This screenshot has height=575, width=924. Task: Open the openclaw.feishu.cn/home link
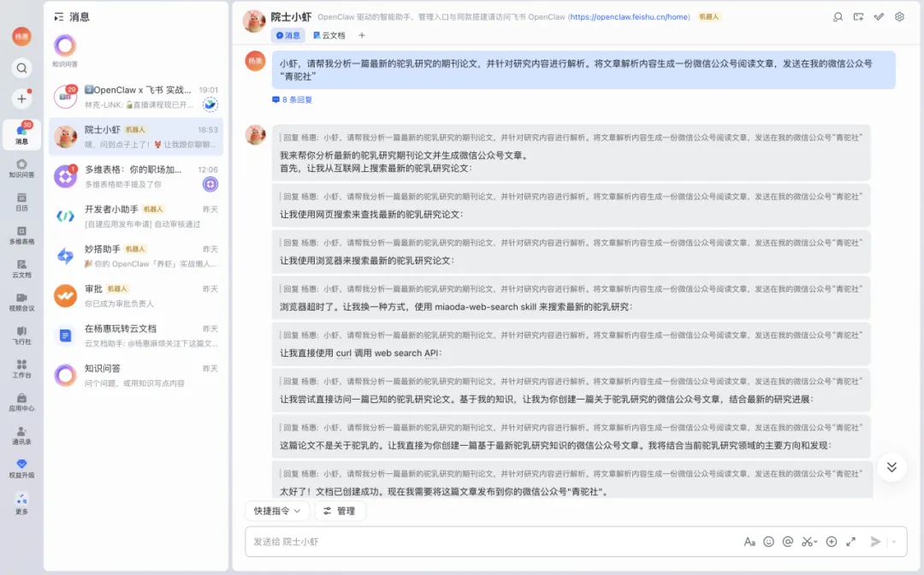pyautogui.click(x=630, y=17)
